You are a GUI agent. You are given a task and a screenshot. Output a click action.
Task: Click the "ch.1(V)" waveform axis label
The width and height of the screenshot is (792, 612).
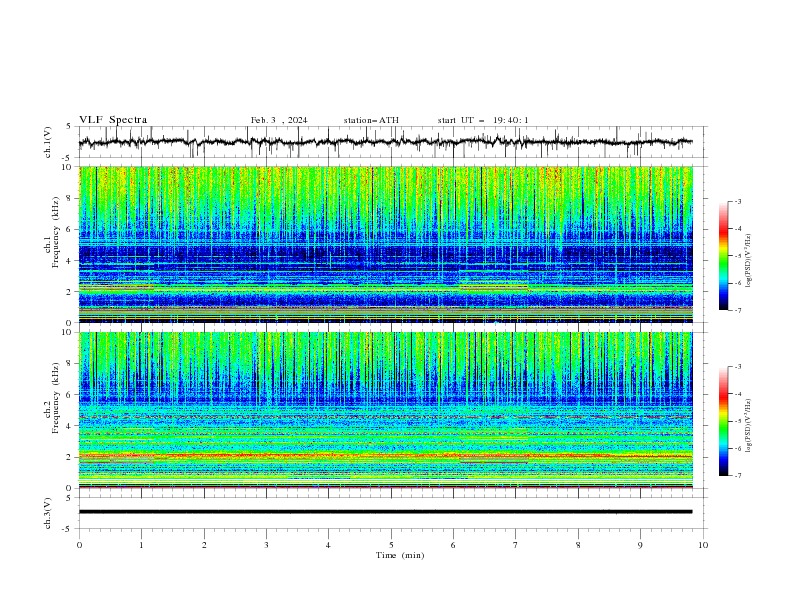[x=48, y=142]
